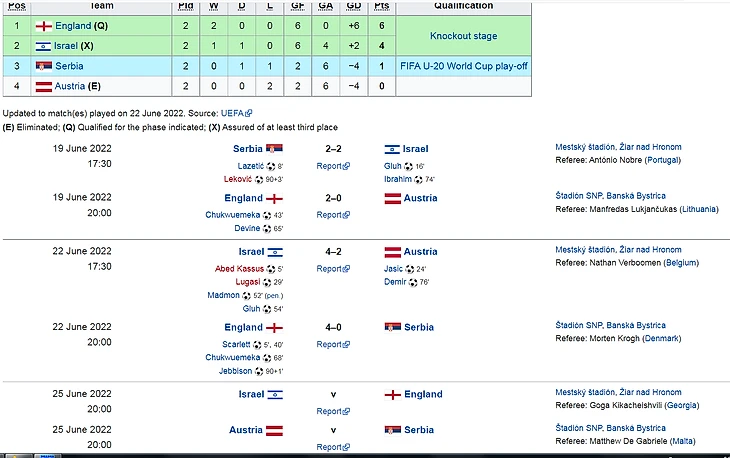Click Pts column header in standings table
The width and height of the screenshot is (730, 458).
tap(381, 6)
